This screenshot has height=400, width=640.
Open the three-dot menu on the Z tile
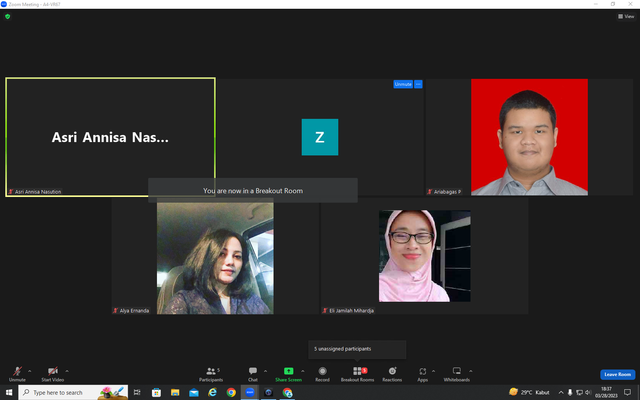(x=418, y=84)
